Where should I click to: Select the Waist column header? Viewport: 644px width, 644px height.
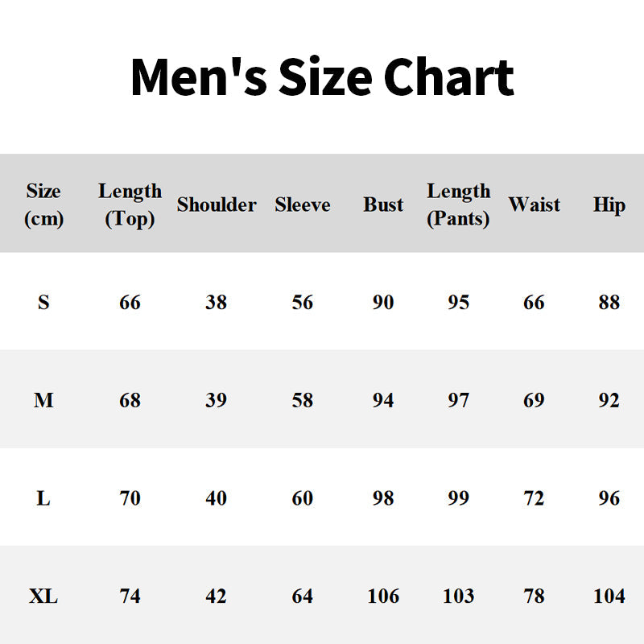534,205
